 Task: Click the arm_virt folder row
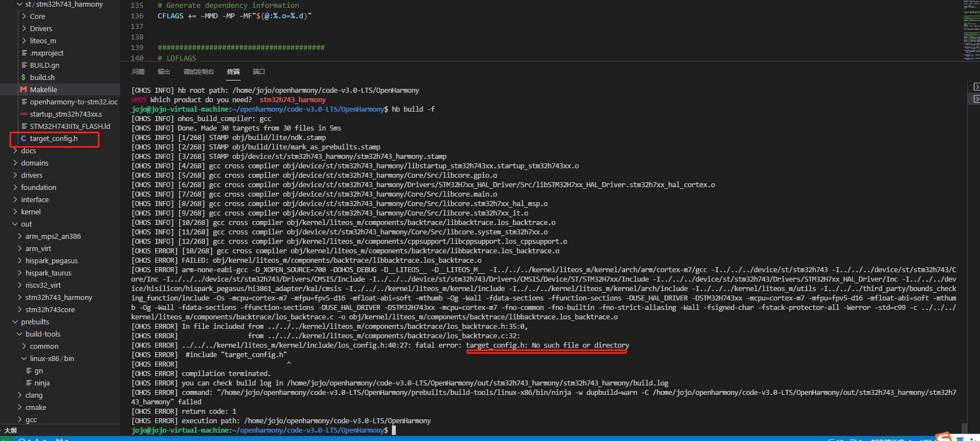point(60,248)
